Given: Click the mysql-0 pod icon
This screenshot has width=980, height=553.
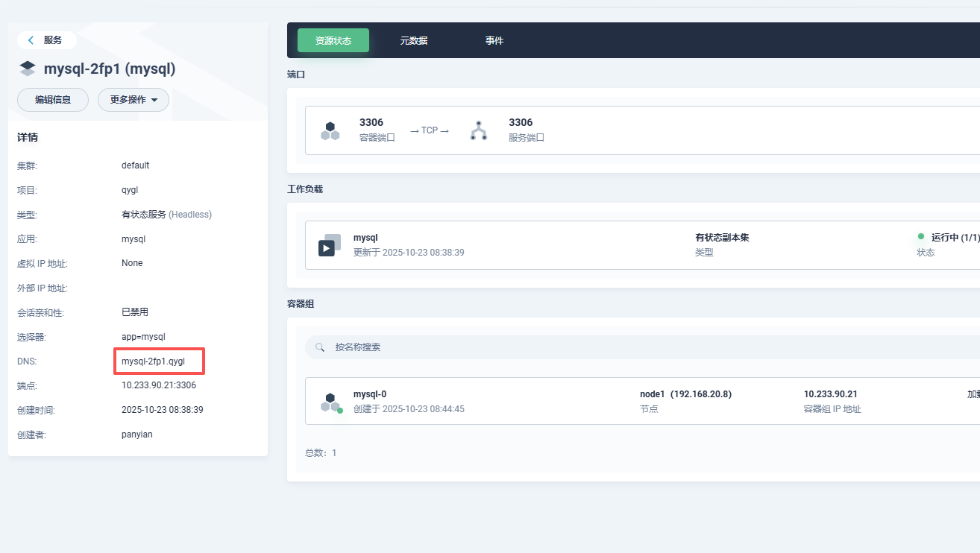Looking at the screenshot, I should pos(330,402).
